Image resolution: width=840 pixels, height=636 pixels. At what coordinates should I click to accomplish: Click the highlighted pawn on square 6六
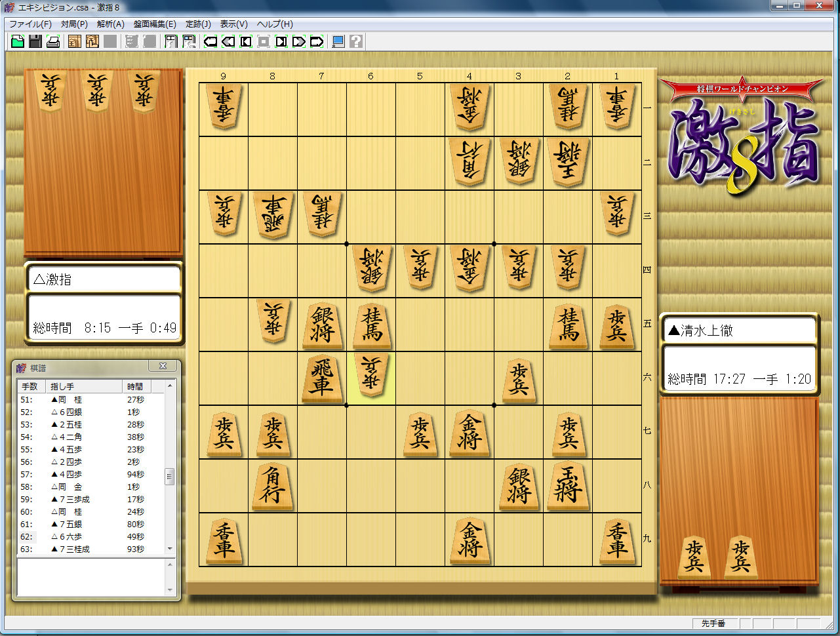(x=370, y=378)
